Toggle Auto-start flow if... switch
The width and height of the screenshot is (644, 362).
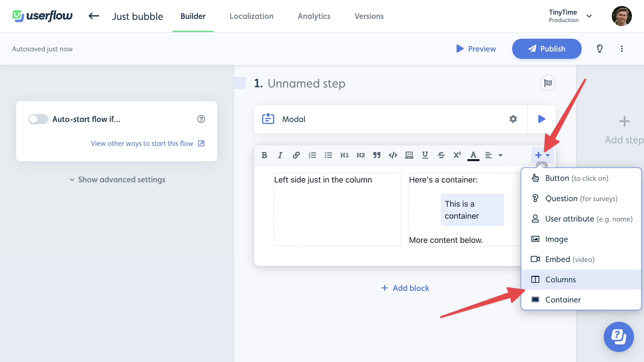38,119
